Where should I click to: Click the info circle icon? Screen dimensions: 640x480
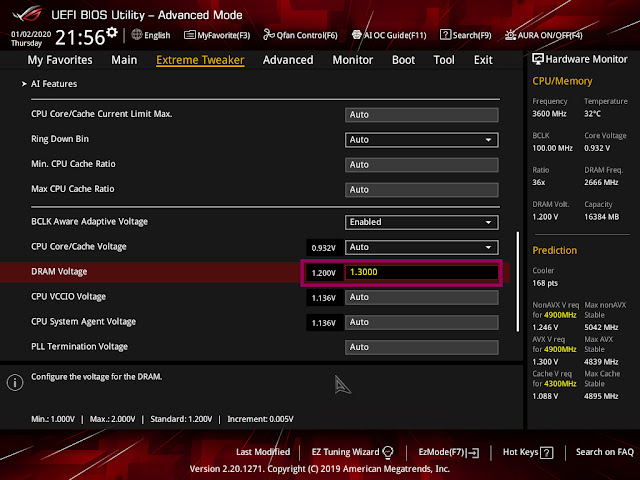point(15,382)
